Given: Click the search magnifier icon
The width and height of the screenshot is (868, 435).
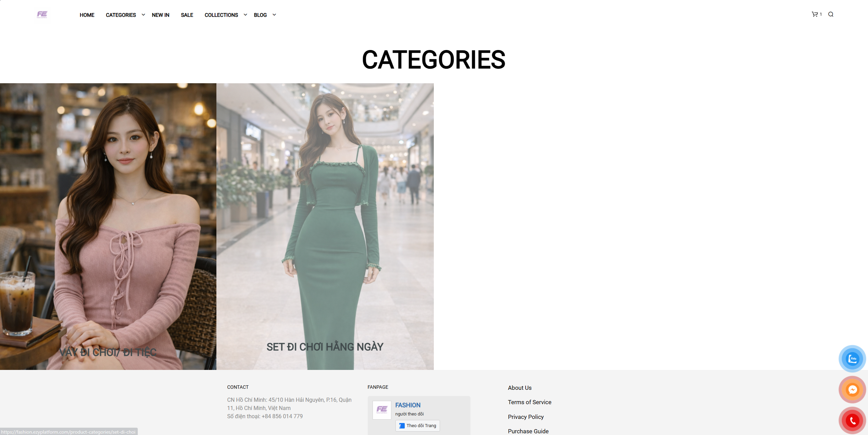Looking at the screenshot, I should (831, 14).
